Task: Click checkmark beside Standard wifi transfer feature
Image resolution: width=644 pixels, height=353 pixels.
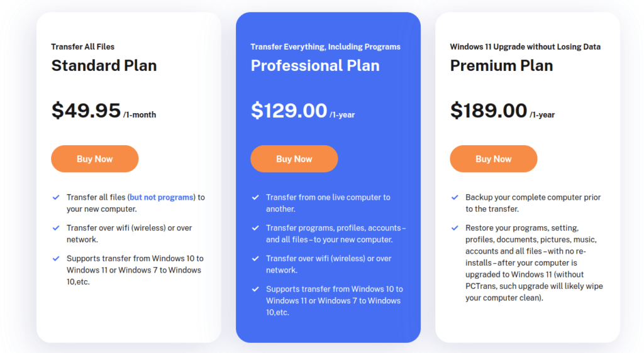Action: coord(56,228)
